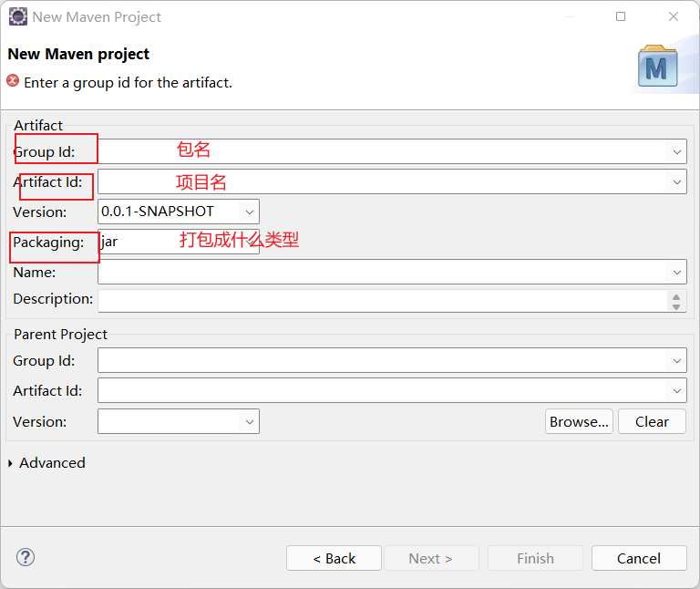The height and width of the screenshot is (589, 700).
Task: Open the Name field dropdown arrow
Action: 677,272
